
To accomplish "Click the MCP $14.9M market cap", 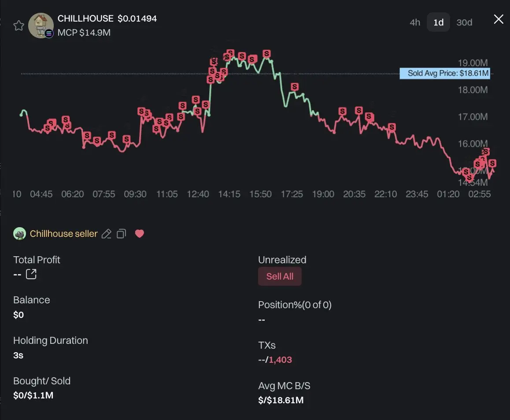I will [x=84, y=33].
